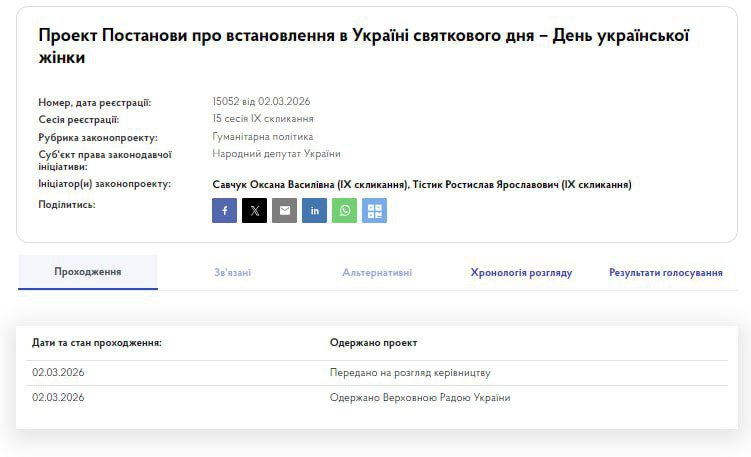Open the QR code share icon
This screenshot has width=751, height=457.
[x=374, y=211]
